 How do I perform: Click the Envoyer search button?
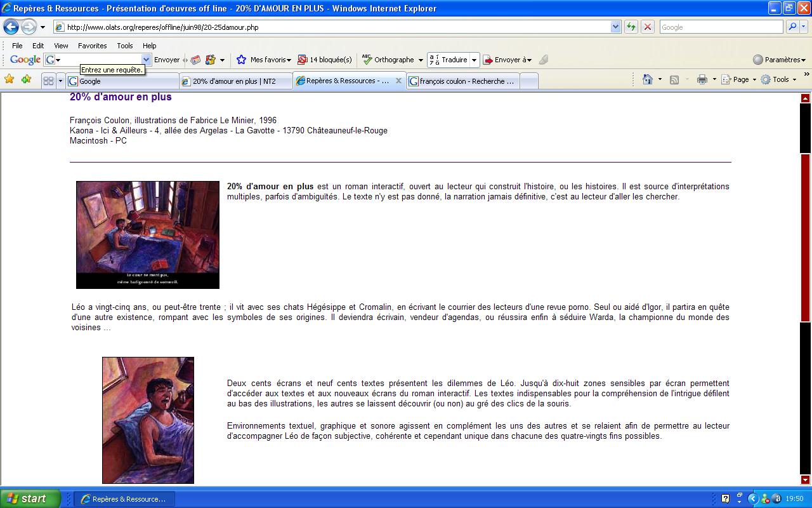point(167,60)
